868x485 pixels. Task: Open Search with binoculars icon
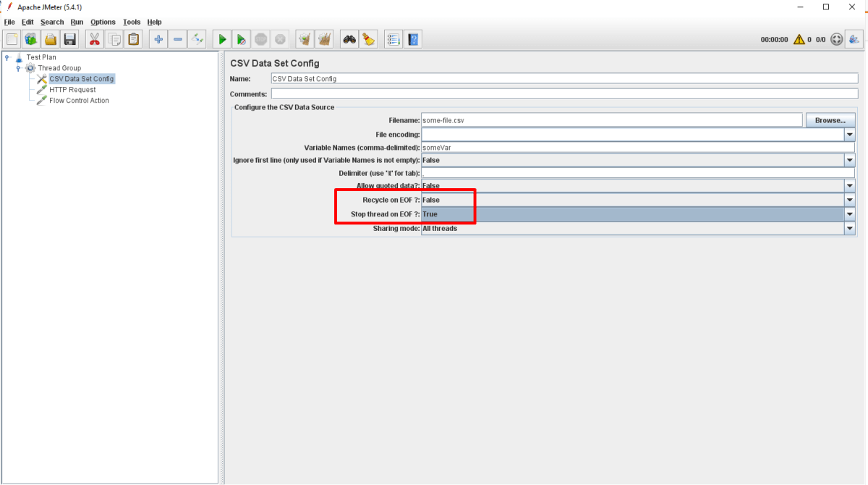coord(349,39)
